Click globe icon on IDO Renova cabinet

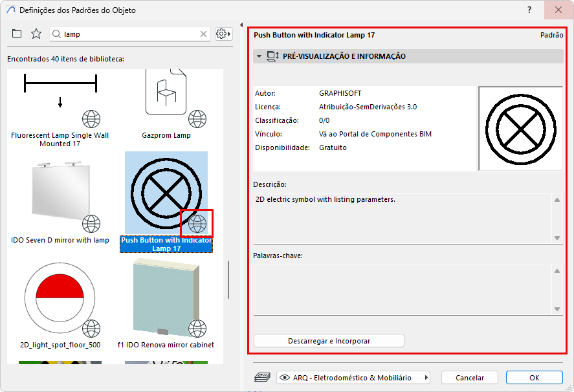197,329
